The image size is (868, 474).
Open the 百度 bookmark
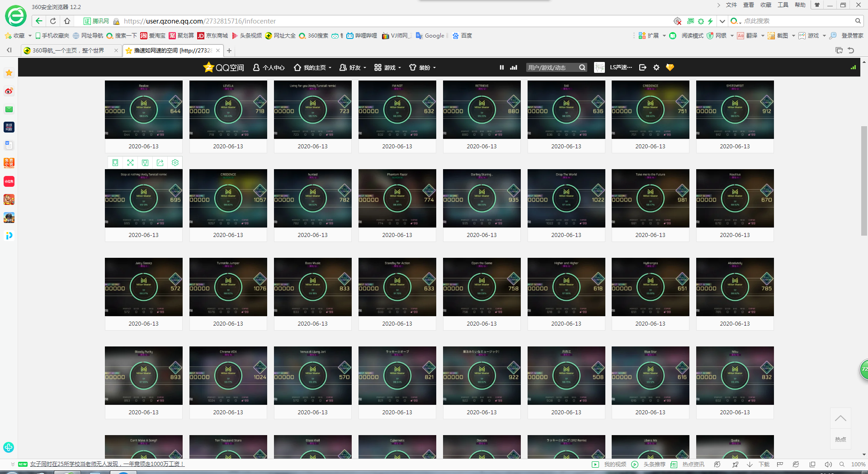tap(462, 36)
